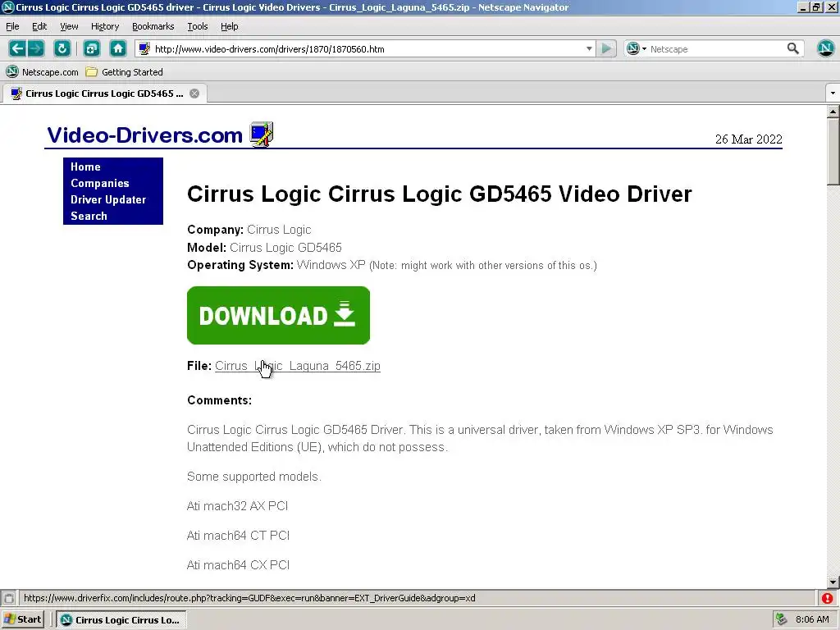Click the monitor icon beside site logo

(x=262, y=135)
